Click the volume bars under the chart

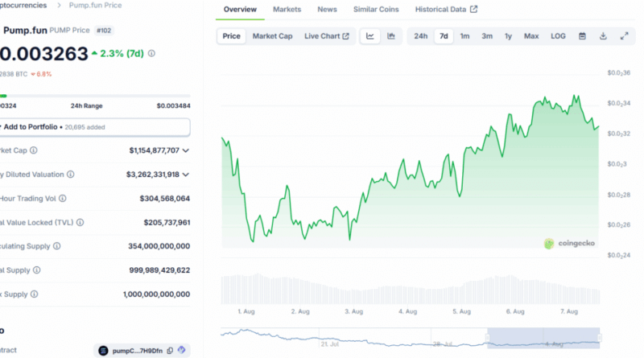click(411, 289)
